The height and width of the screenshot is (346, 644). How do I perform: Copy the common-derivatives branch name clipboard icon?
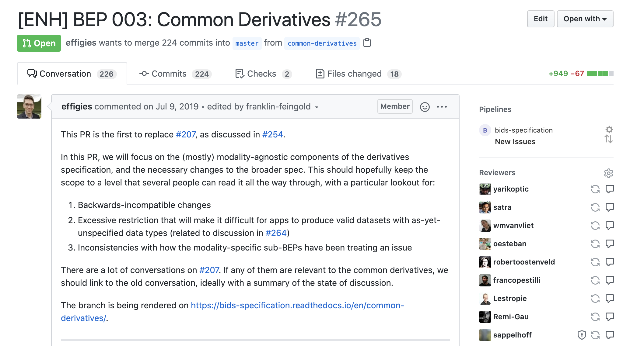[367, 43]
